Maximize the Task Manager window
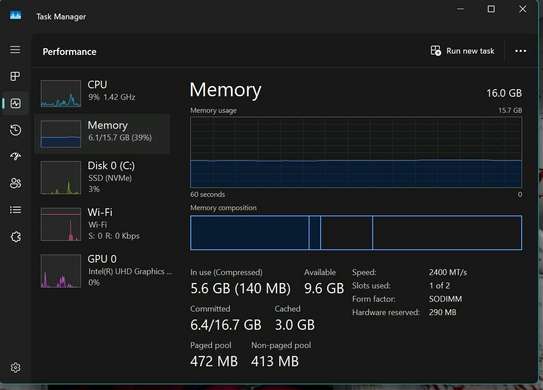 pyautogui.click(x=491, y=9)
